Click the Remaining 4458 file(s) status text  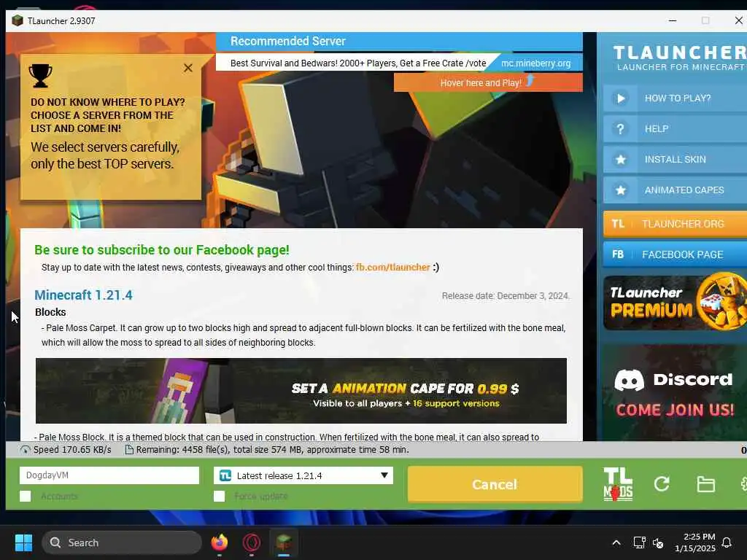coord(273,450)
